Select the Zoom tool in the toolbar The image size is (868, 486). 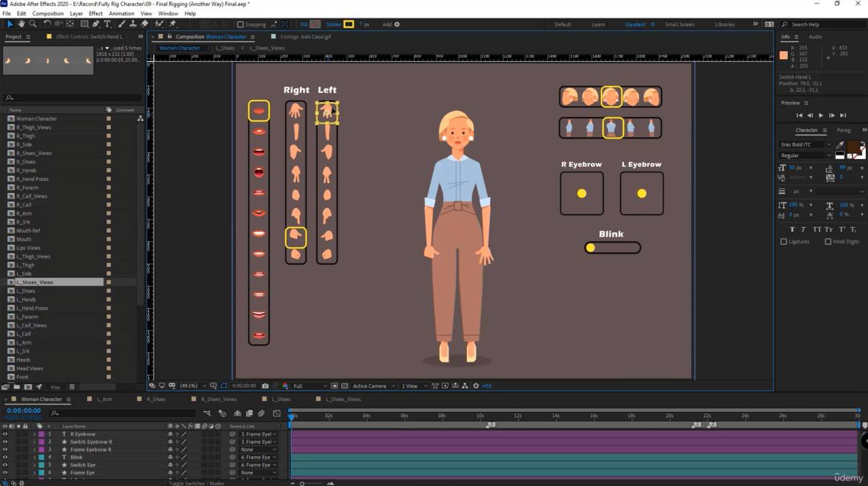[32, 24]
